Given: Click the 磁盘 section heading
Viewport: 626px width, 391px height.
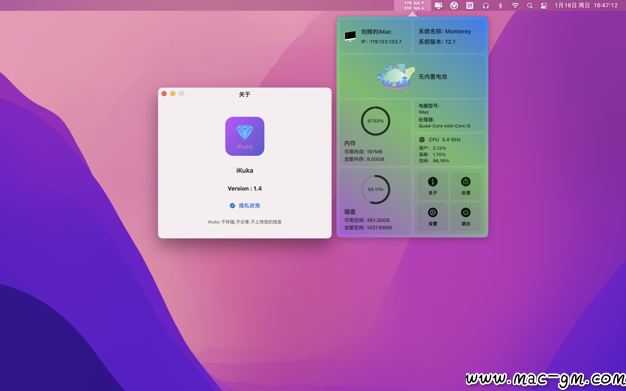Looking at the screenshot, I should (350, 212).
